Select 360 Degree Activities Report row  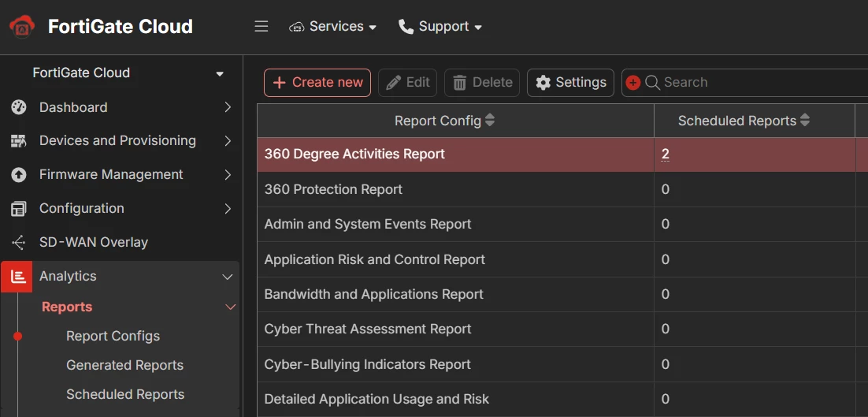click(562, 155)
